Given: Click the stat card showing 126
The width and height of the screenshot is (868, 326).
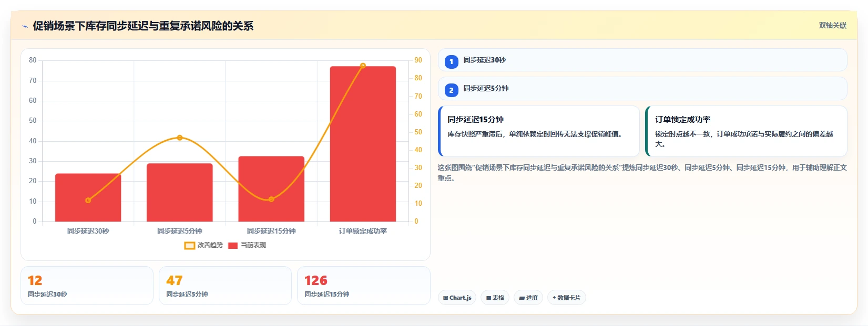Looking at the screenshot, I should tap(364, 286).
